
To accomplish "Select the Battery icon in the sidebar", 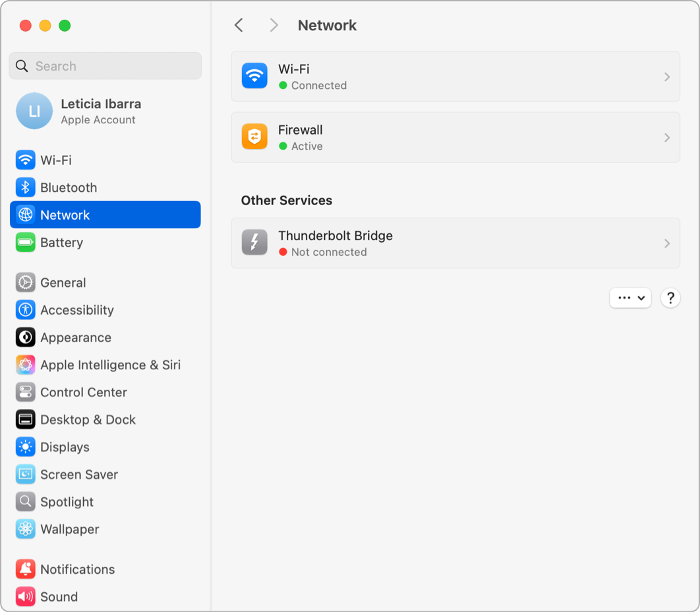I will [x=25, y=243].
